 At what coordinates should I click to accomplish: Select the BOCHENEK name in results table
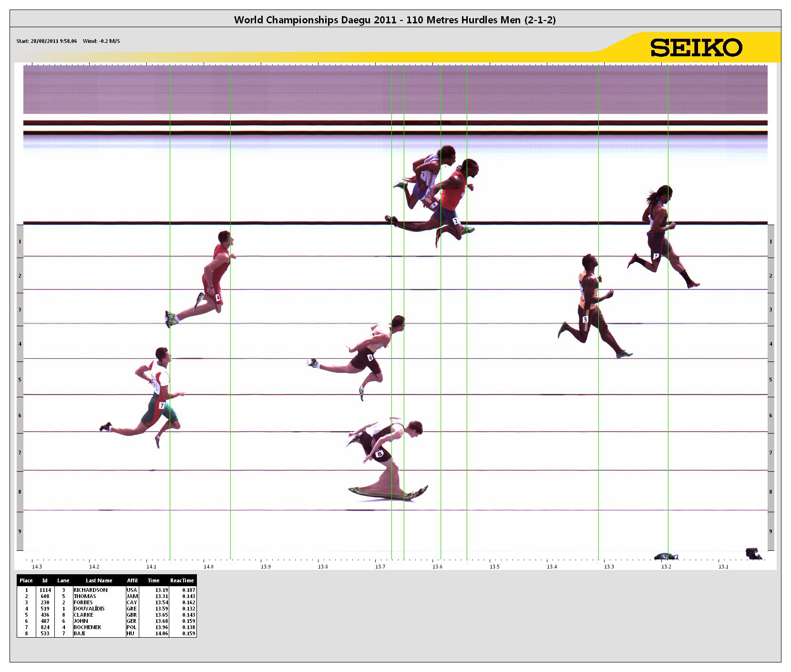(87, 627)
